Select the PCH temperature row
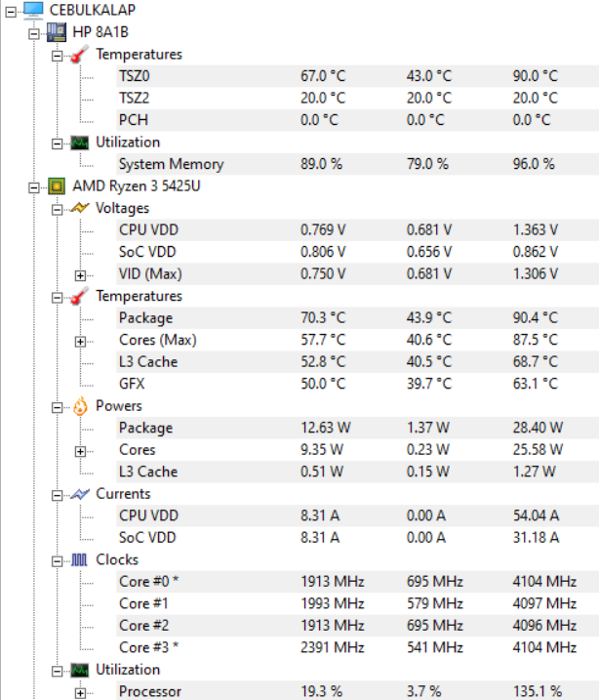599x700 pixels. [x=358, y=120]
